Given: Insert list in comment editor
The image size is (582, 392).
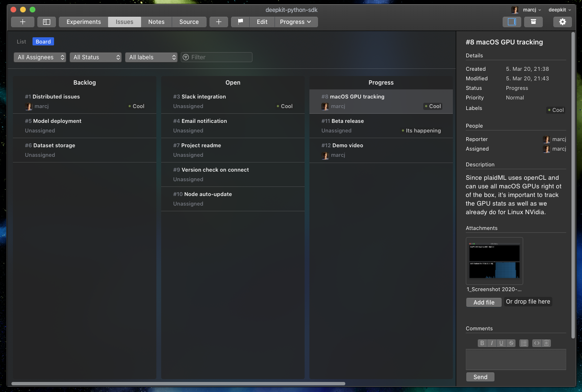Looking at the screenshot, I should pos(524,343).
